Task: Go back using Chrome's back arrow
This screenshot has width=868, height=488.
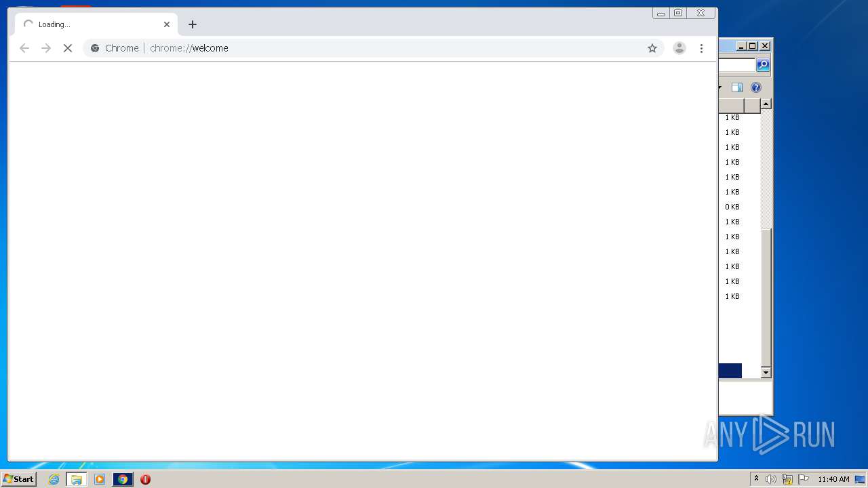Action: coord(24,48)
